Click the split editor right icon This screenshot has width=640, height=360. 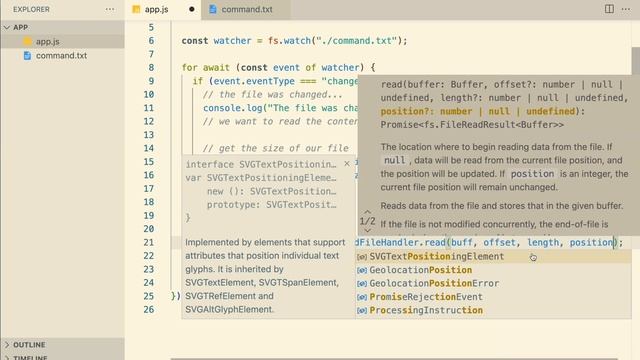[609, 9]
